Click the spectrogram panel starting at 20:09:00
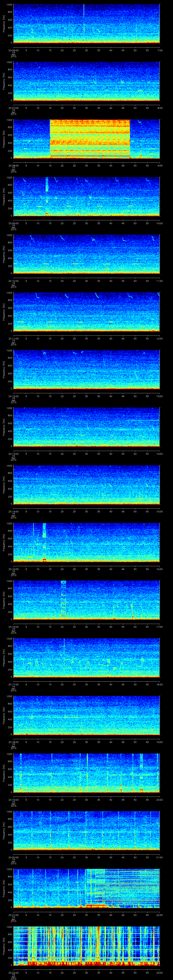The width and height of the screenshot is (173, 980). pyautogui.click(x=86, y=197)
